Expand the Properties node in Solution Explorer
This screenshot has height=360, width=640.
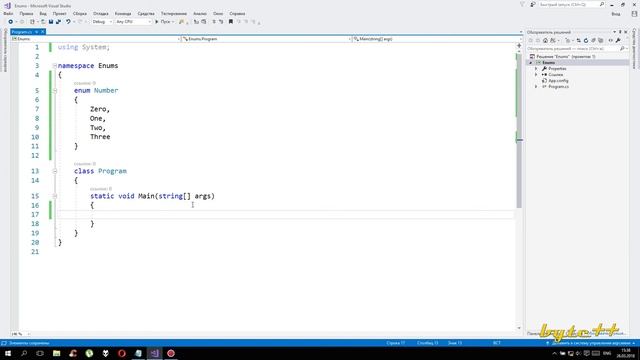(536, 69)
